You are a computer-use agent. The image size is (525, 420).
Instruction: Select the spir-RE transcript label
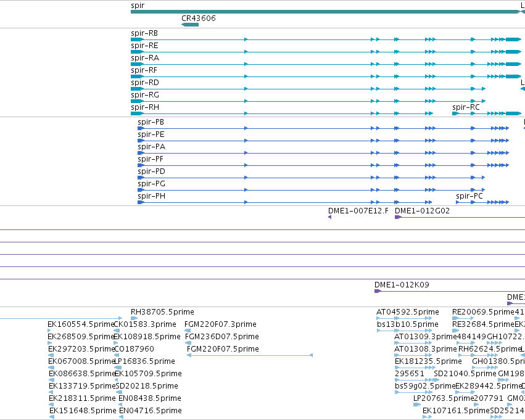(144, 46)
